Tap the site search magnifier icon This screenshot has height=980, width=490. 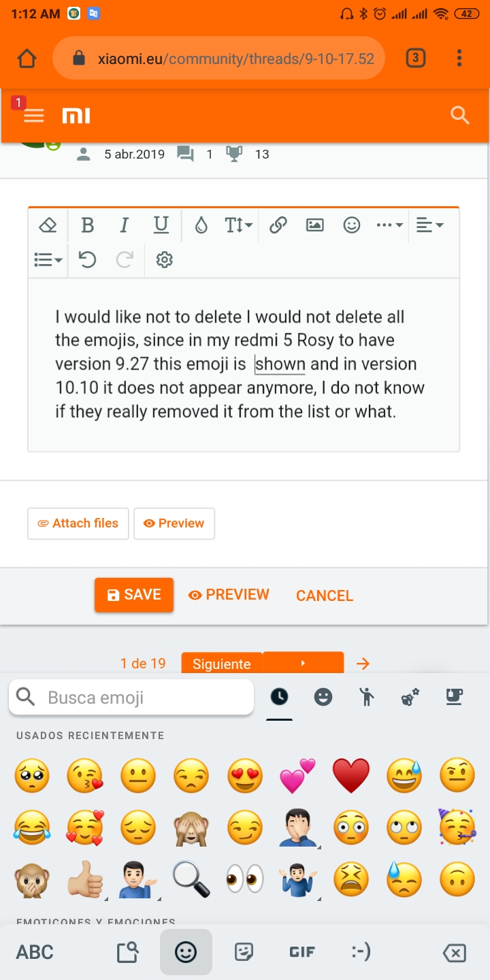click(460, 115)
